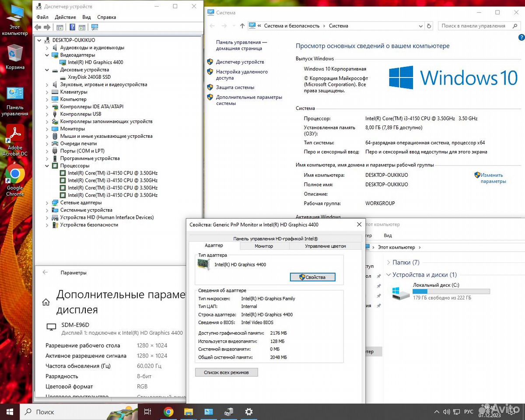The width and height of the screenshot is (525, 420).
Task: Click the scan for hardware changes monitor icon
Action: (x=94, y=27)
